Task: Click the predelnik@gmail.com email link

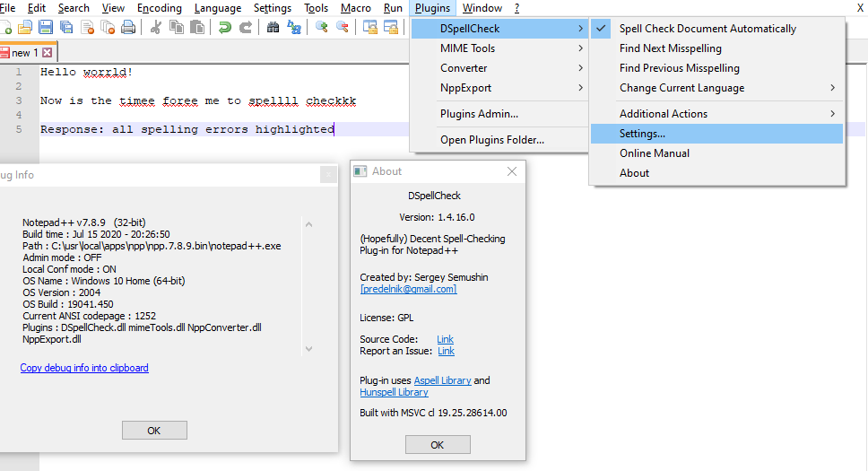Action: point(409,289)
